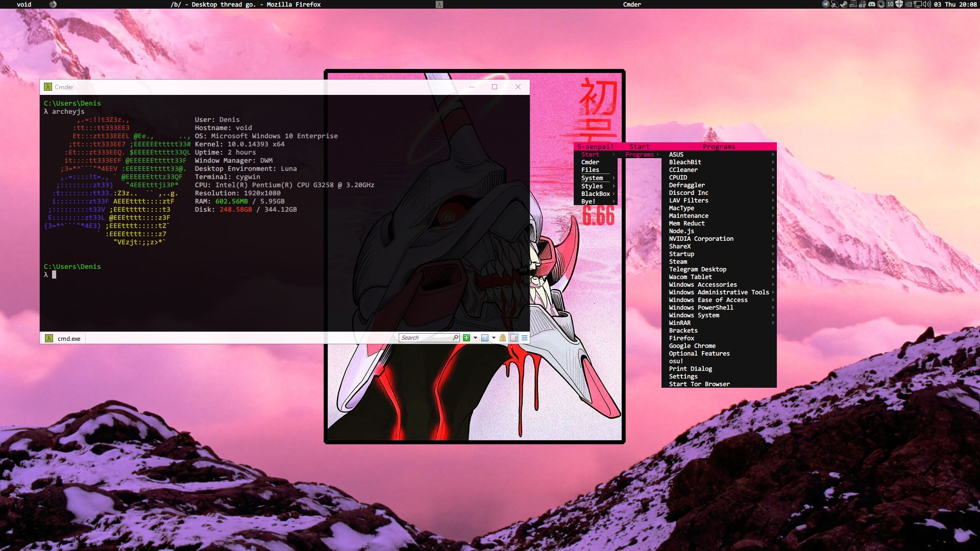Launch Google Chrome from Programs menu
Image resolution: width=980 pixels, height=551 pixels.
click(x=719, y=346)
